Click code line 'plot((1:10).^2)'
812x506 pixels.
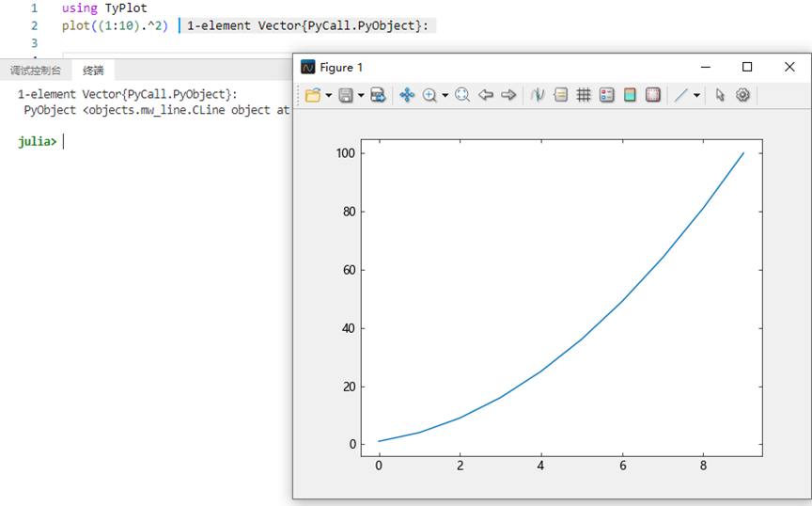[x=115, y=26]
